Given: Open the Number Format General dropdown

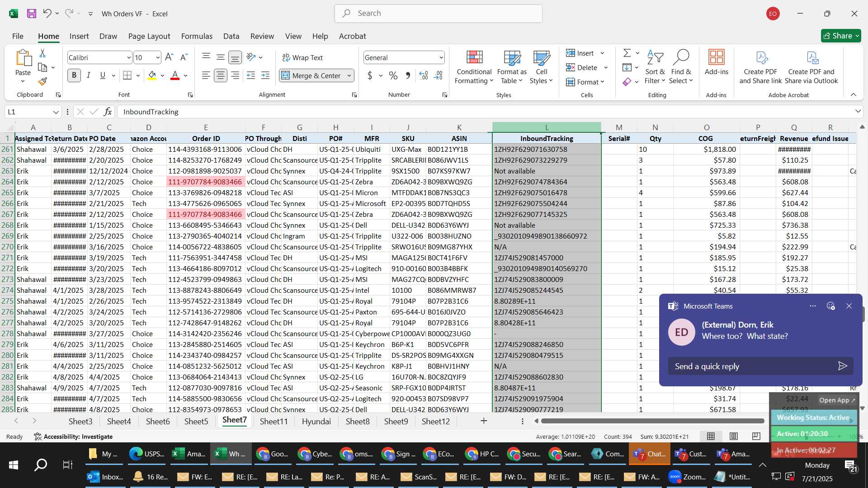Looking at the screenshot, I should (441, 57).
